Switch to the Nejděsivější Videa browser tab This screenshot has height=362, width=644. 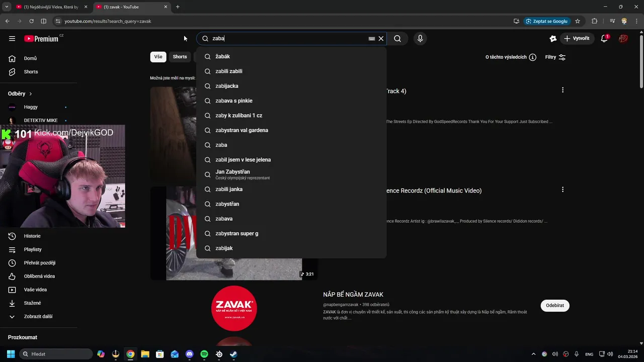[x=52, y=7]
